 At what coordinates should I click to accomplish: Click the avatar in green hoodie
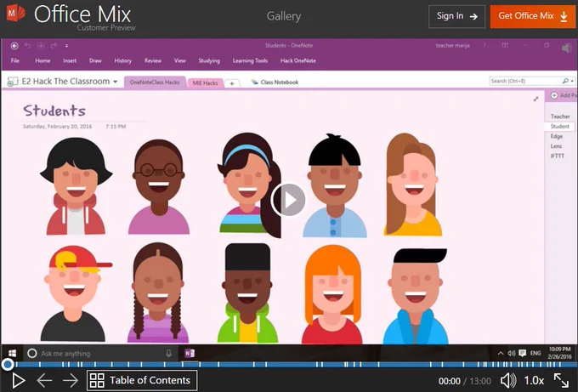(x=247, y=293)
